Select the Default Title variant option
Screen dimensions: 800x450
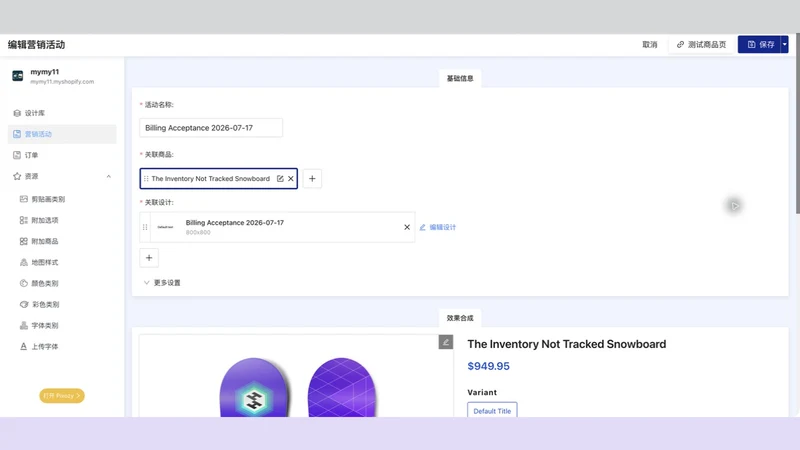pyautogui.click(x=492, y=410)
